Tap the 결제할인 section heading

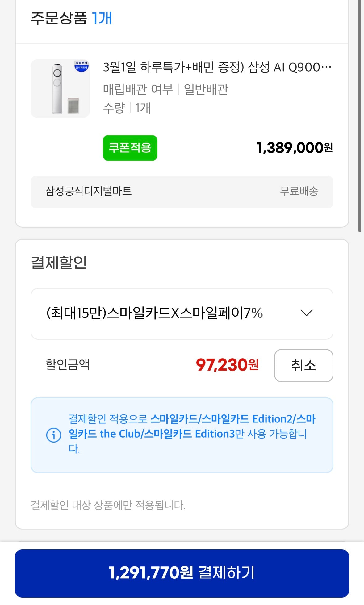pos(59,263)
